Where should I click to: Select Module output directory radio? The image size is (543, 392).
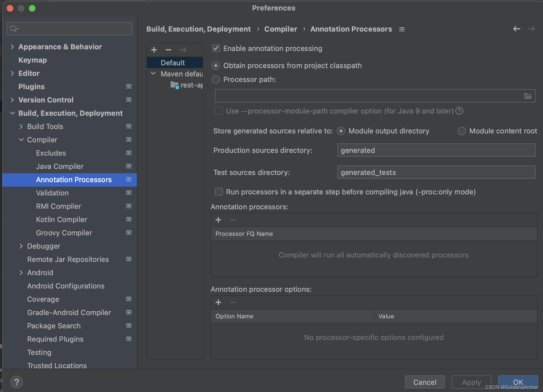341,131
